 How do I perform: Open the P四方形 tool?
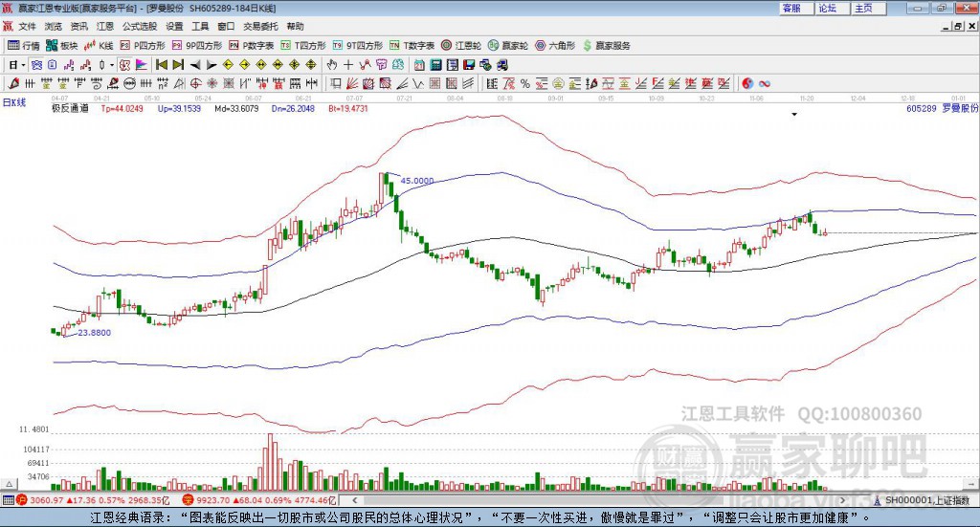(143, 46)
